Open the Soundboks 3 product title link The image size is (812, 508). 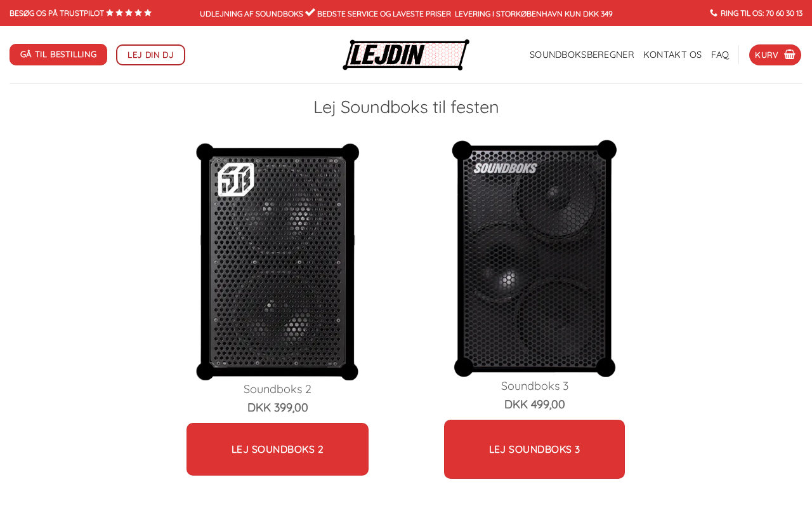click(x=535, y=386)
